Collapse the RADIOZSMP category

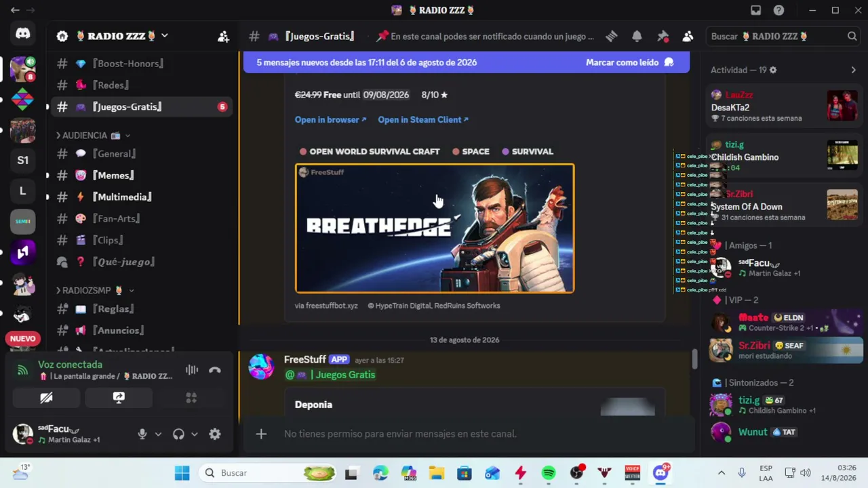click(x=95, y=290)
